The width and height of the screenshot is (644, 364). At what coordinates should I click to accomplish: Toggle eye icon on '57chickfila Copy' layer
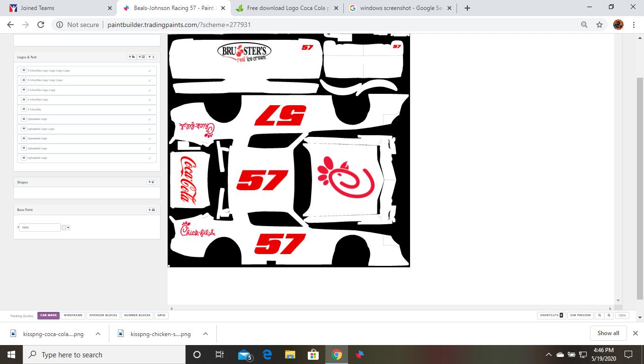click(24, 100)
